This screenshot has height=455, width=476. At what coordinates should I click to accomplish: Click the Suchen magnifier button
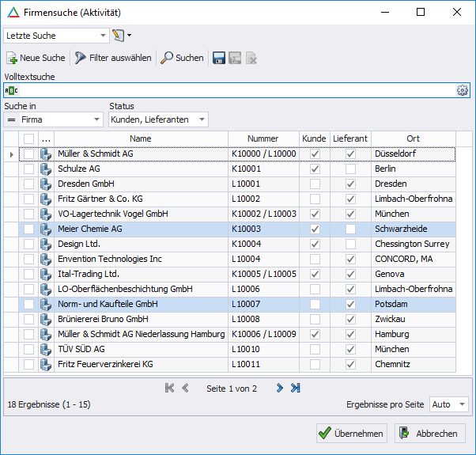[182, 58]
